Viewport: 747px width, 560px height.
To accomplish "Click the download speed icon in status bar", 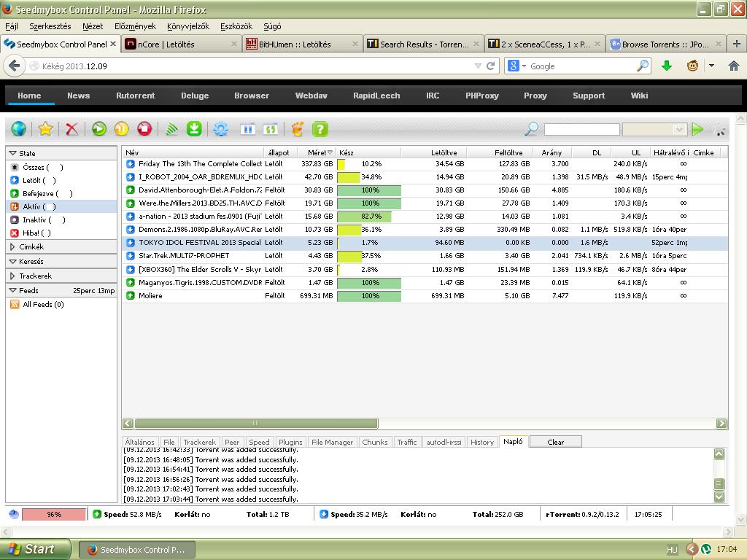I will [323, 514].
